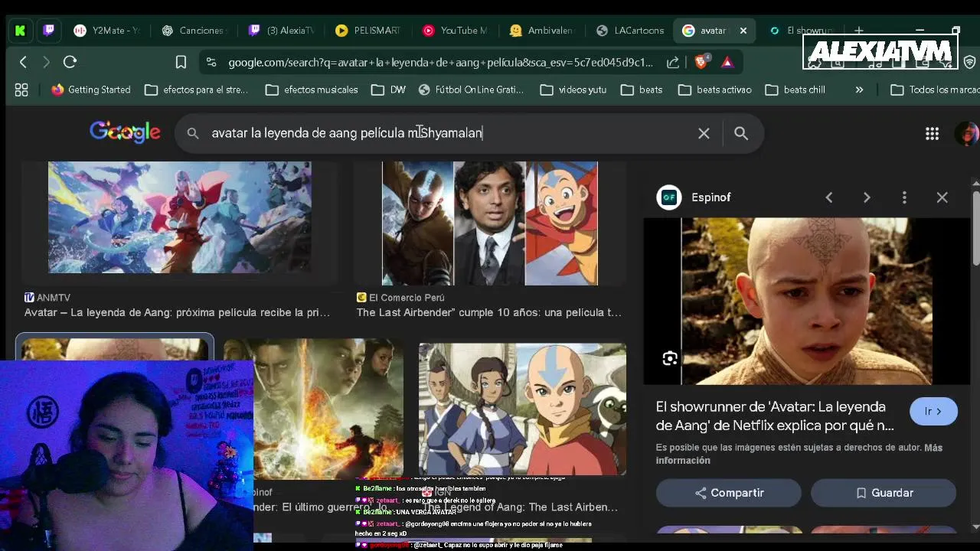
Task: Switch to the El showrunner tab
Action: pos(801,31)
